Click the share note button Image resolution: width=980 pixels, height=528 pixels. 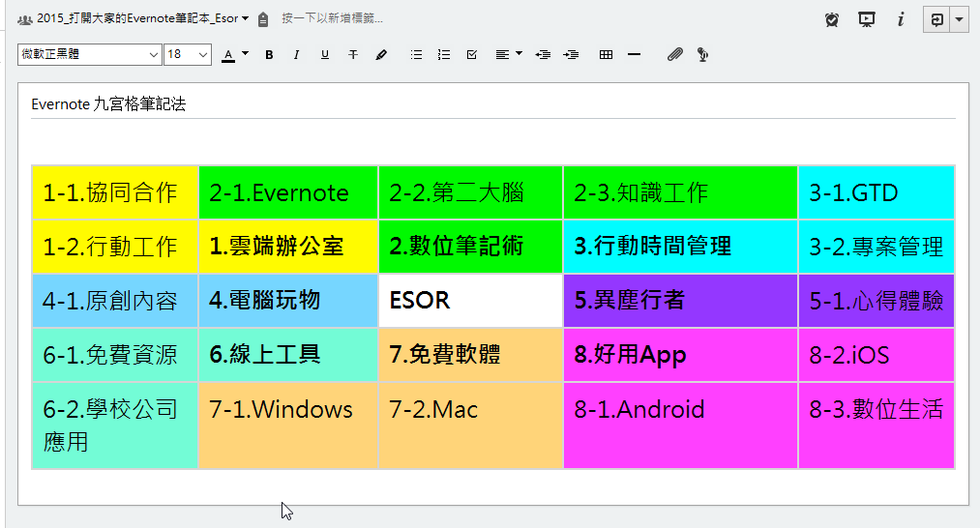coord(936,20)
